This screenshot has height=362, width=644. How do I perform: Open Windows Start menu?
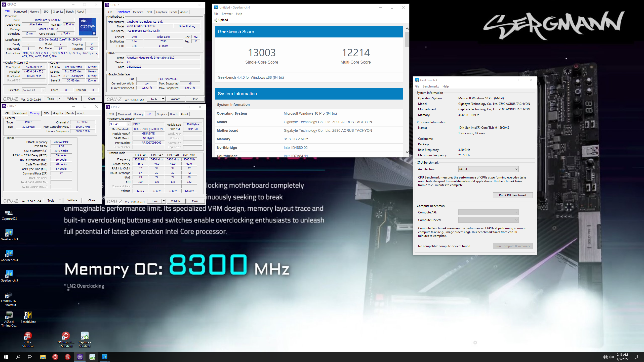(x=6, y=357)
